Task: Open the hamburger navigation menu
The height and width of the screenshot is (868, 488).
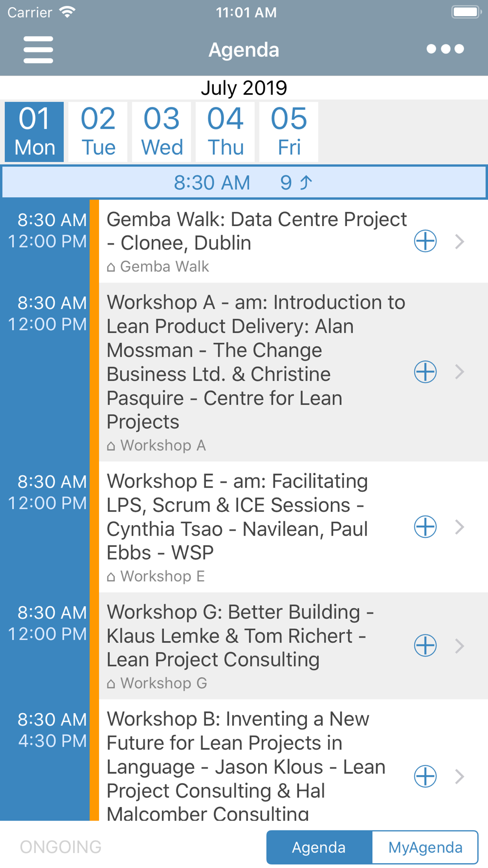Action: (x=38, y=49)
